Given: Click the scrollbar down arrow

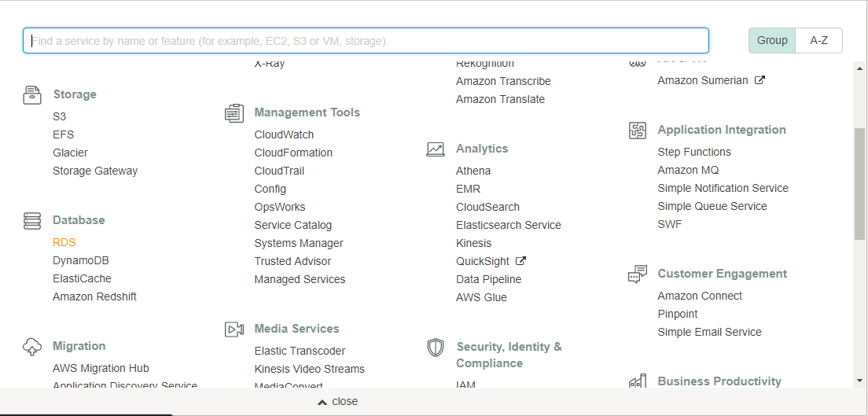Looking at the screenshot, I should [859, 381].
